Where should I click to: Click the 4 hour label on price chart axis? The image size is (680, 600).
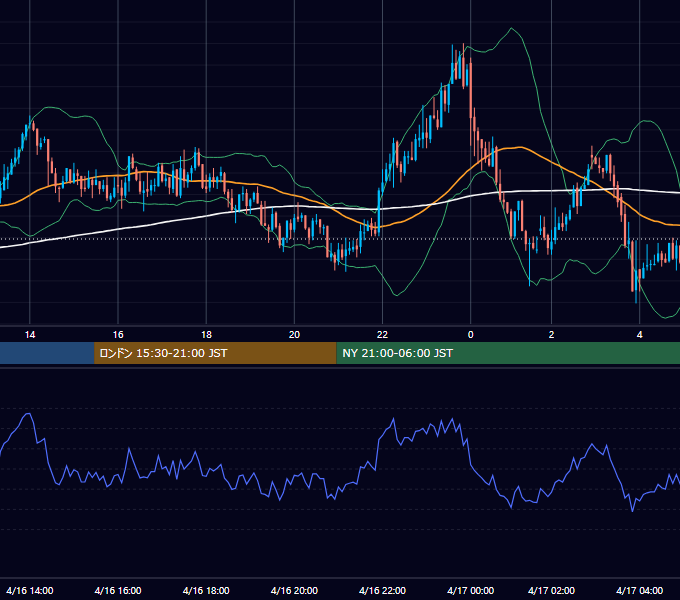coord(639,335)
